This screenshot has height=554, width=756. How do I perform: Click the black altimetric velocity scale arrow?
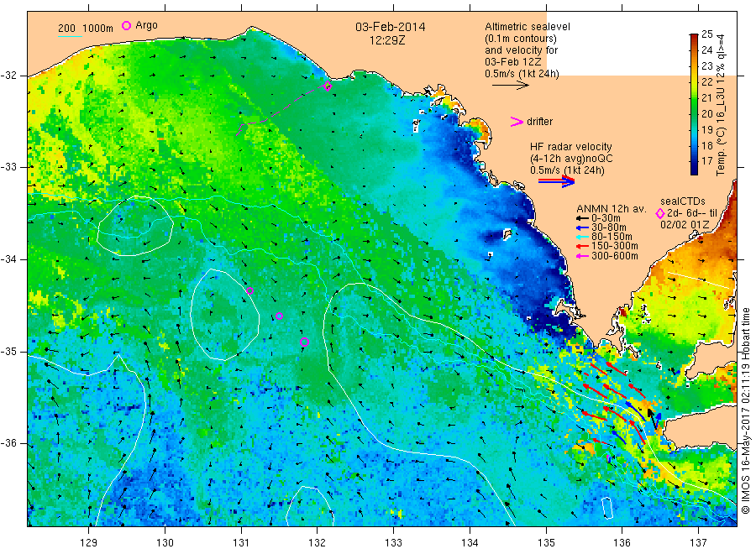pyautogui.click(x=511, y=86)
